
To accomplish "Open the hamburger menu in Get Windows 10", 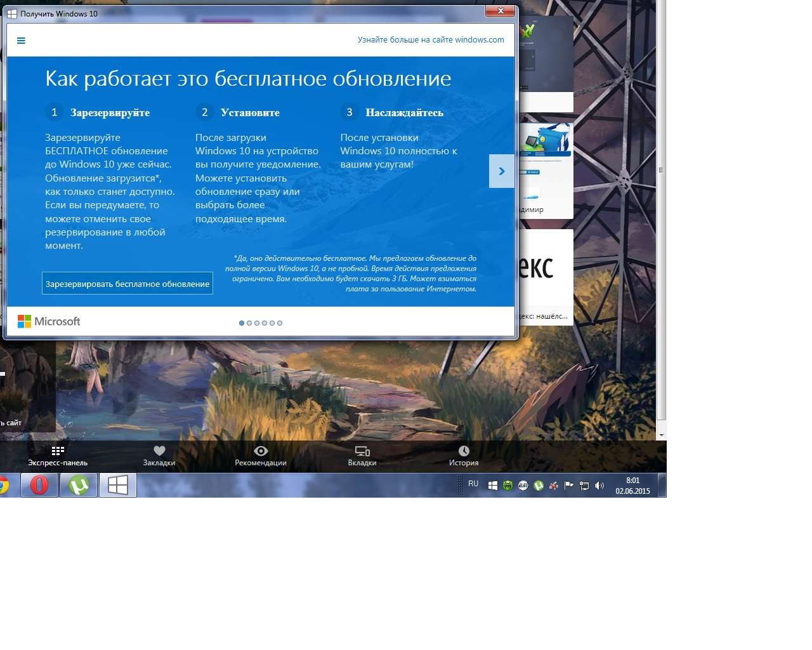I will click(x=21, y=41).
